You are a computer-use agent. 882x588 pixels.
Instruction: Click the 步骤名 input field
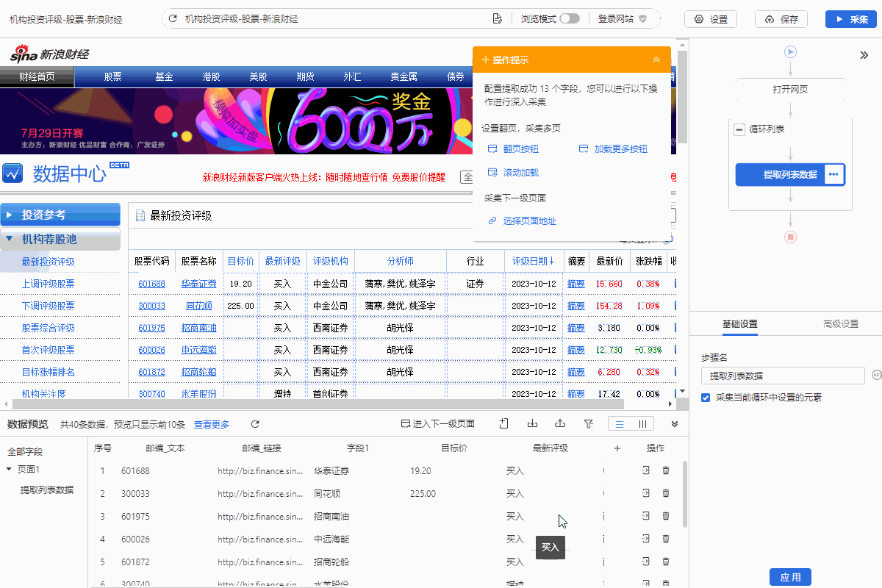783,376
